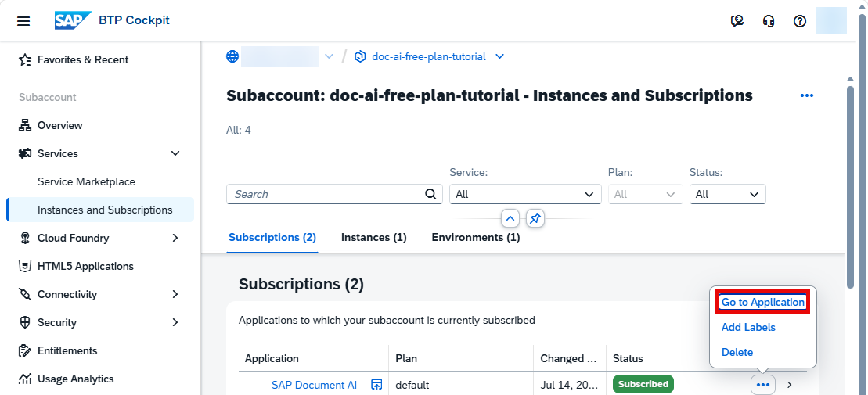Click the subaccount cube icon in breadcrumb

tap(361, 56)
